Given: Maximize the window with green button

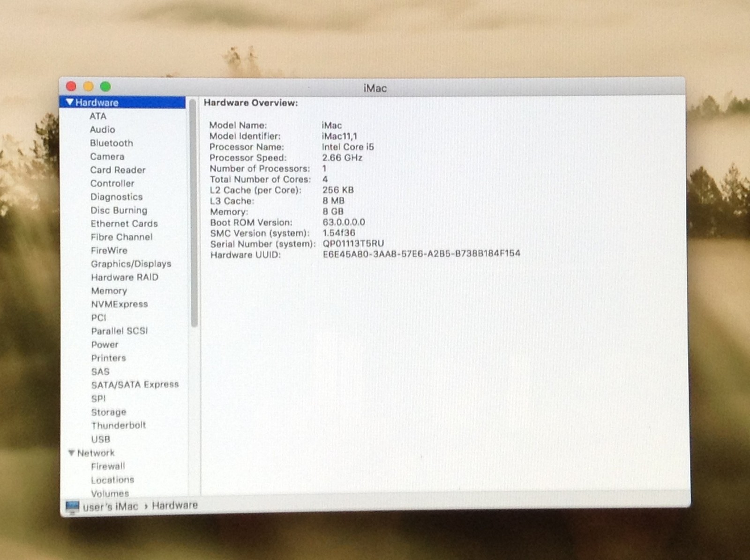Looking at the screenshot, I should click(105, 86).
